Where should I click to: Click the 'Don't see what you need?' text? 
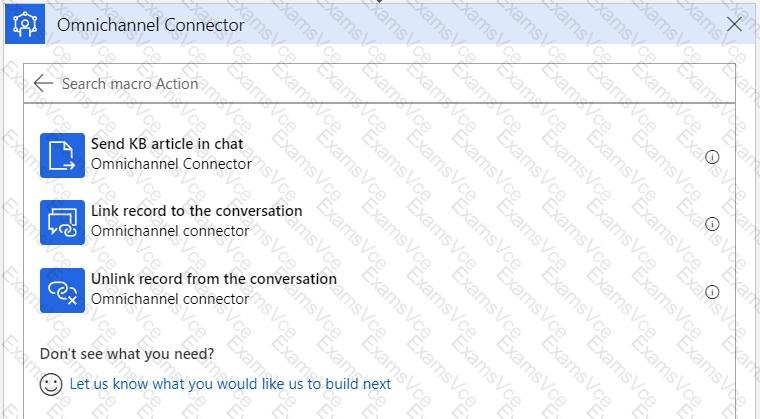(x=127, y=354)
